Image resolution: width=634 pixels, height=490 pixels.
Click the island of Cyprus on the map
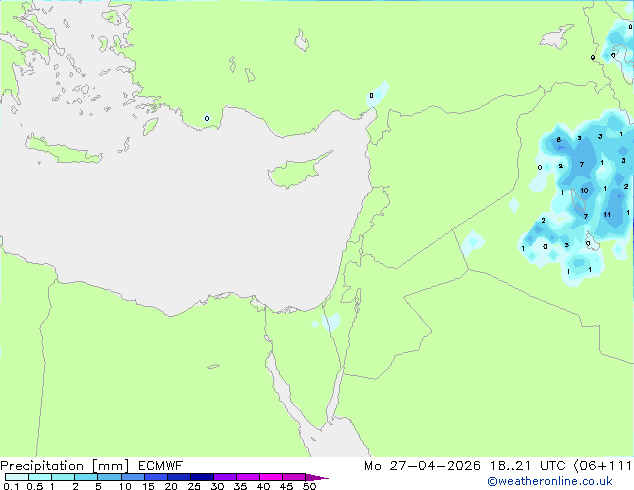tap(299, 170)
